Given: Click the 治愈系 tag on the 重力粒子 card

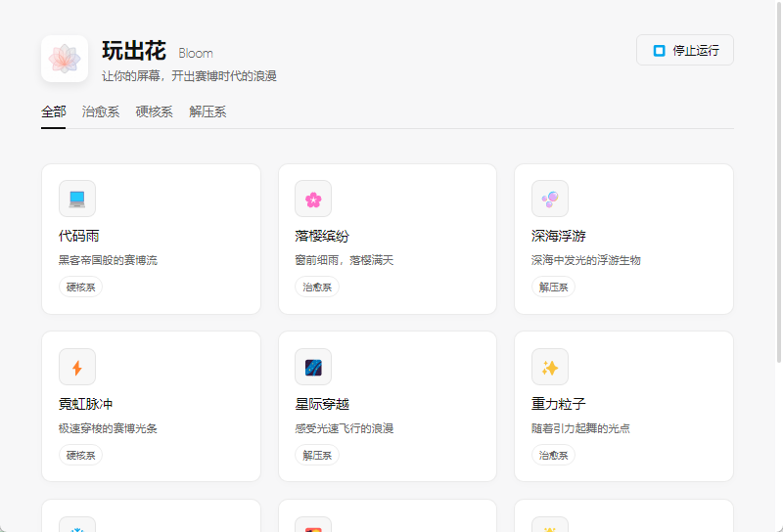Looking at the screenshot, I should coord(554,455).
